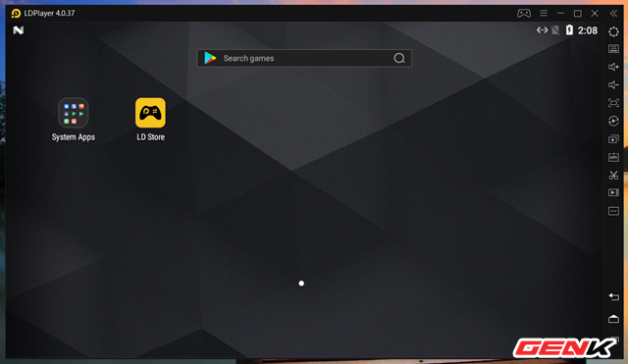Open the operation recorder (sync play) icon
This screenshot has width=628, height=364.
(x=613, y=121)
